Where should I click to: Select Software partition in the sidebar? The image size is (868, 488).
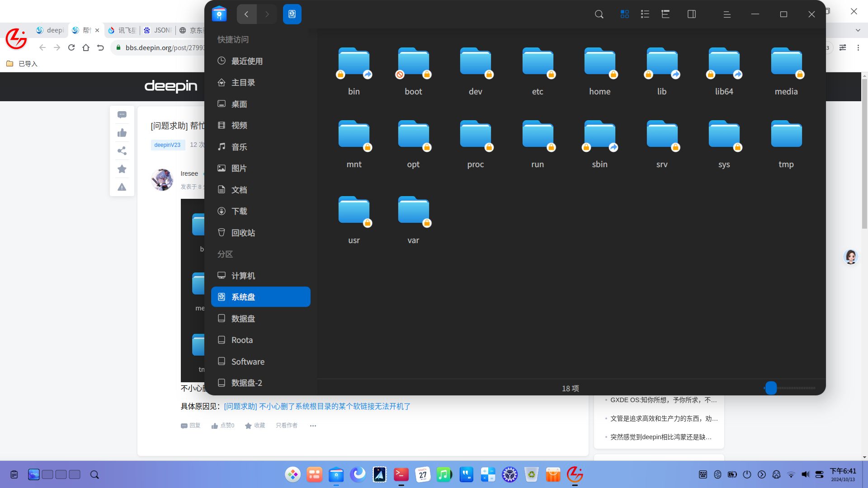261,361
